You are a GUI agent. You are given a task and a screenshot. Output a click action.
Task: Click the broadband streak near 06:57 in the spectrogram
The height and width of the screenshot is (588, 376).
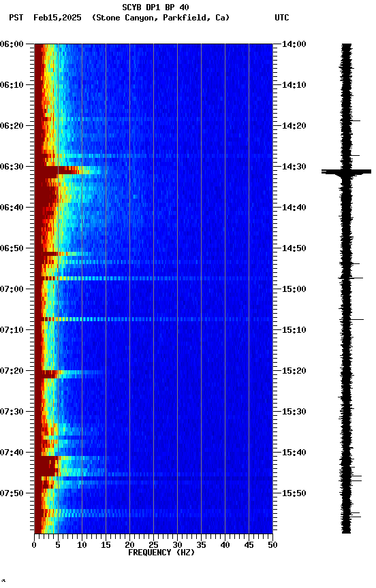tap(153, 278)
